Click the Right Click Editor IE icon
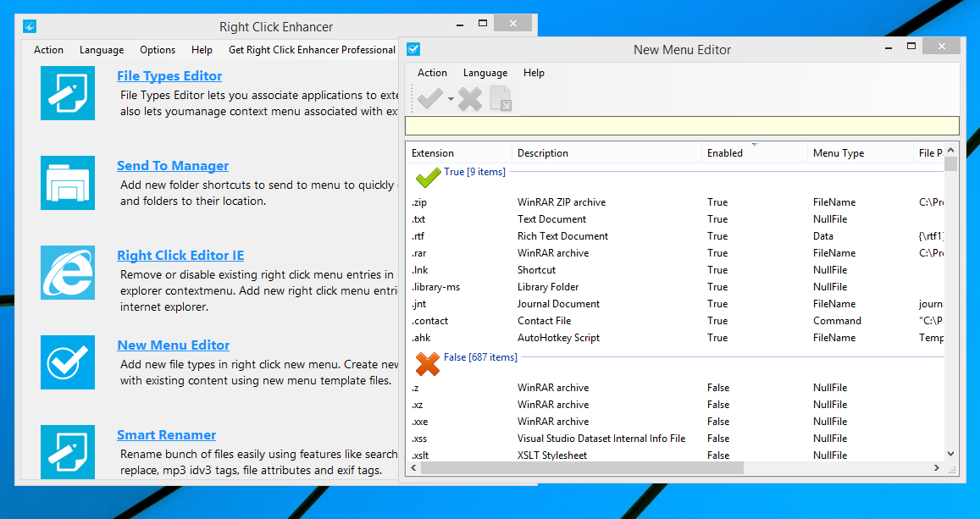 68,273
